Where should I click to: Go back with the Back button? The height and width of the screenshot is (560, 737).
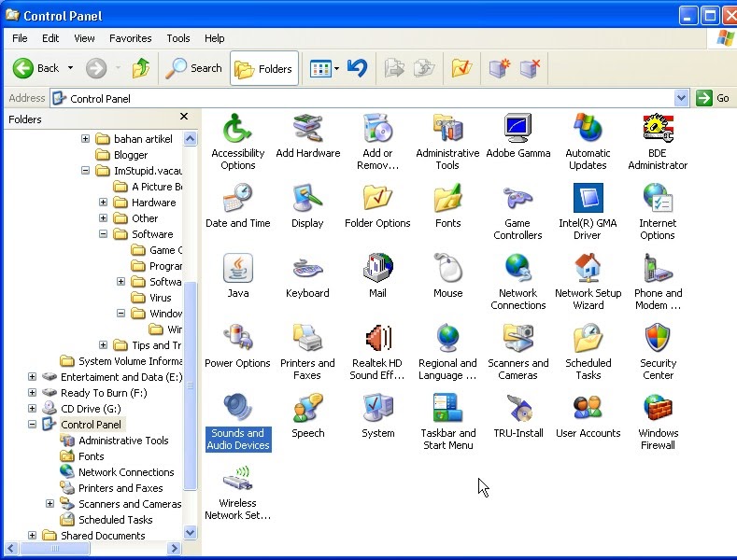pos(36,68)
